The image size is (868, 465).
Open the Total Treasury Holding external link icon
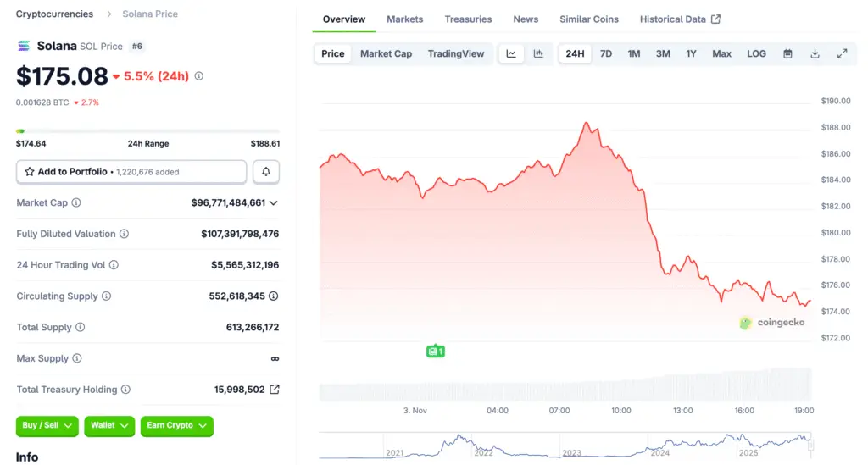click(x=275, y=390)
